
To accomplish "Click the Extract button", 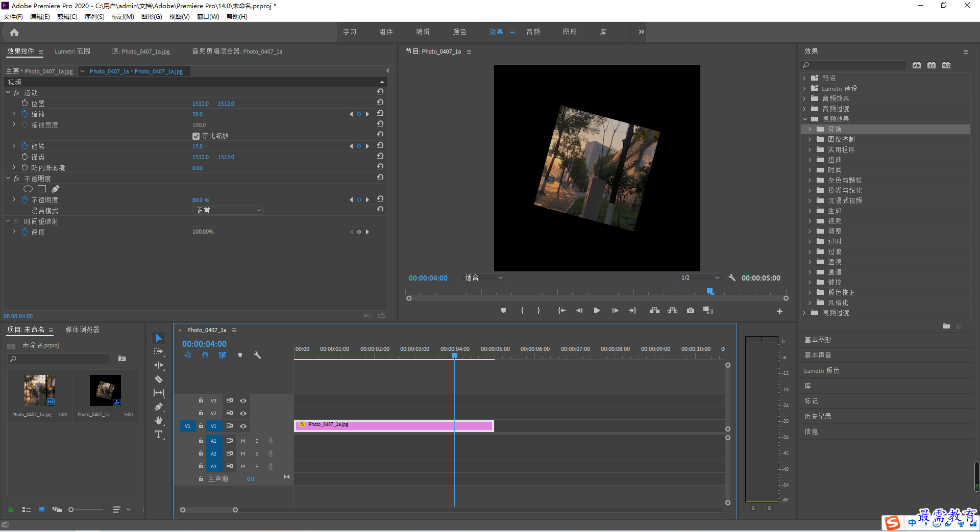I will tap(673, 311).
